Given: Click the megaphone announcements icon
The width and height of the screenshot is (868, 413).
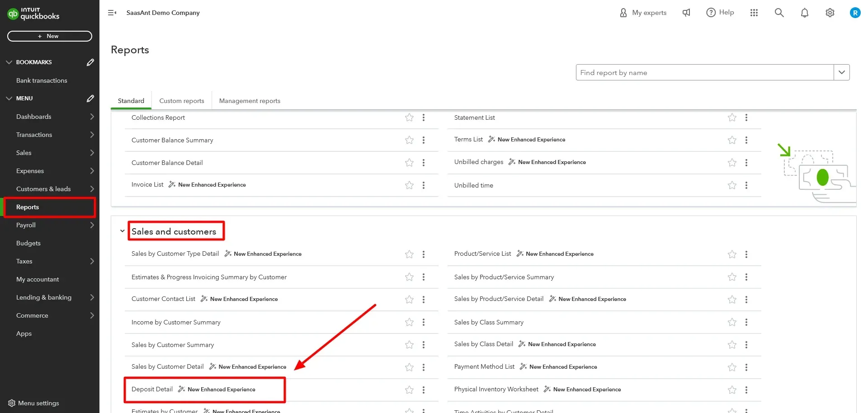Looking at the screenshot, I should (686, 13).
